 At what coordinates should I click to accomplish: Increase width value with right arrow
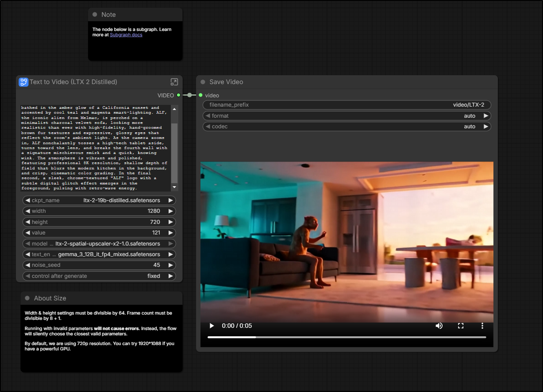point(170,211)
